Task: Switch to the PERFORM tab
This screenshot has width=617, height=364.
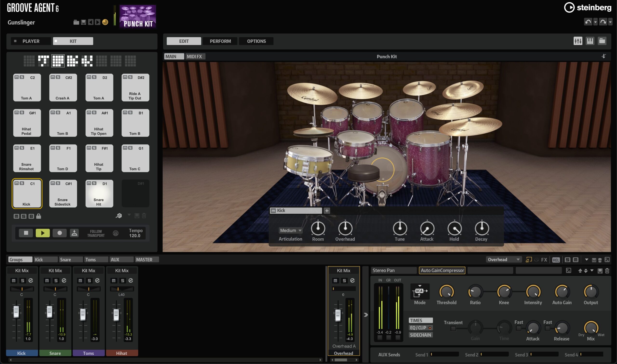Action: pos(220,41)
